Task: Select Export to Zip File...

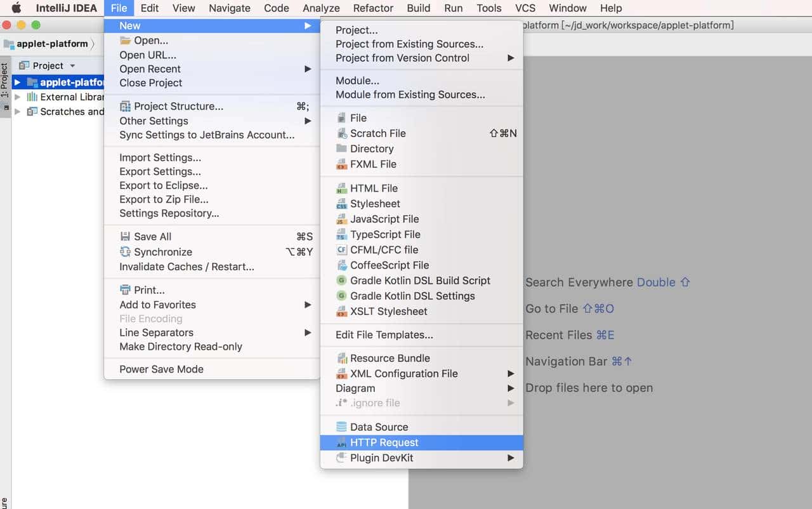Action: [164, 200]
